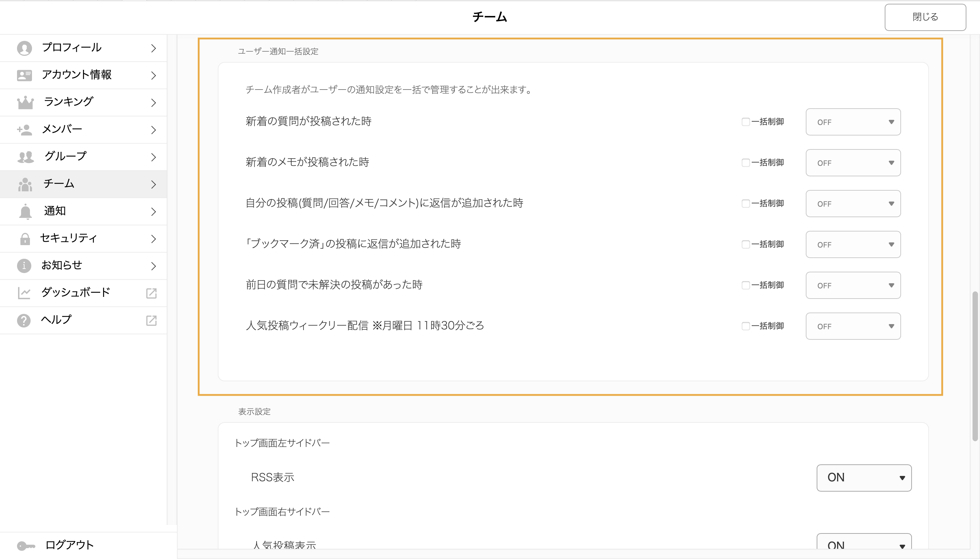The image size is (980, 559).
Task: Open プロフィール settings menu
Action: tap(83, 48)
